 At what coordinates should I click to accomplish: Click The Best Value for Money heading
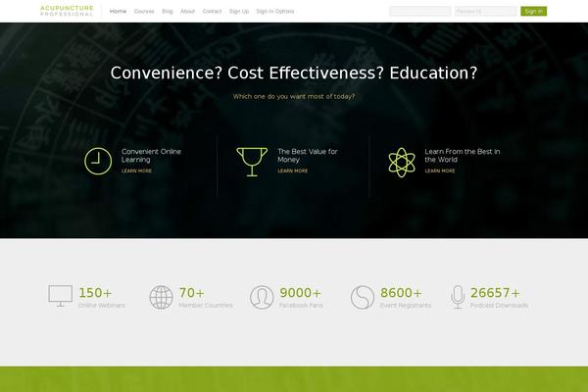point(308,155)
